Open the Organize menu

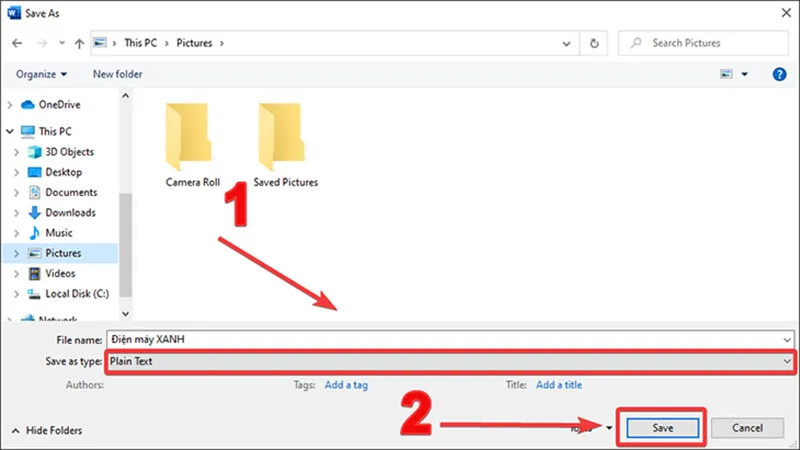pos(41,74)
